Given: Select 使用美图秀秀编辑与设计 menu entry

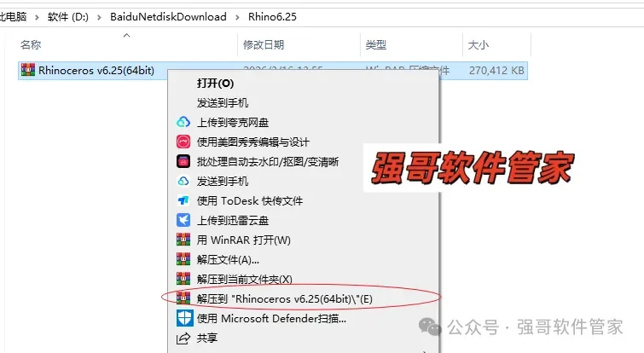Looking at the screenshot, I should coord(253,142).
